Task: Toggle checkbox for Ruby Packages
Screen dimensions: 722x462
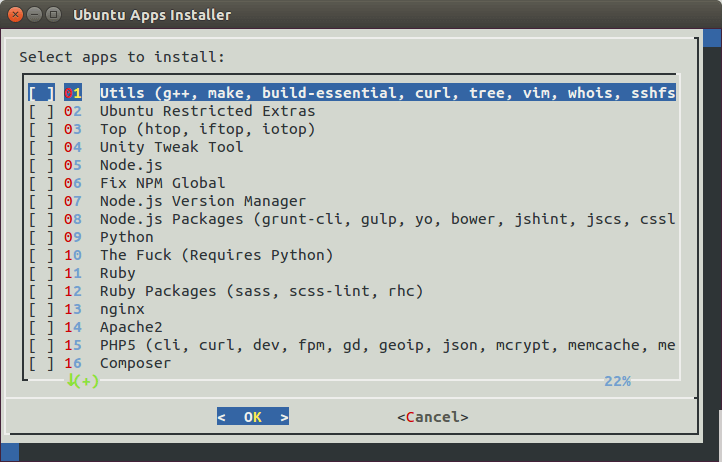Action: click(41, 291)
